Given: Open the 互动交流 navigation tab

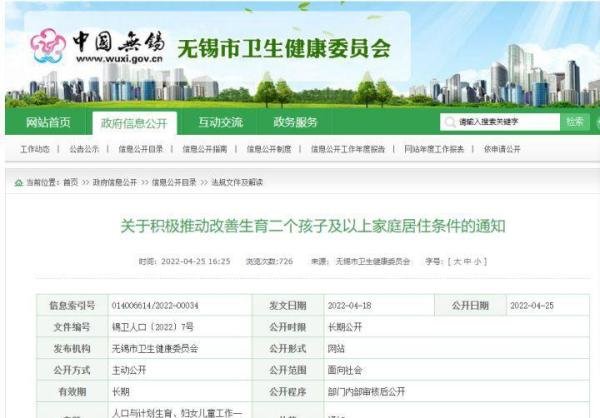Looking at the screenshot, I should [x=220, y=122].
